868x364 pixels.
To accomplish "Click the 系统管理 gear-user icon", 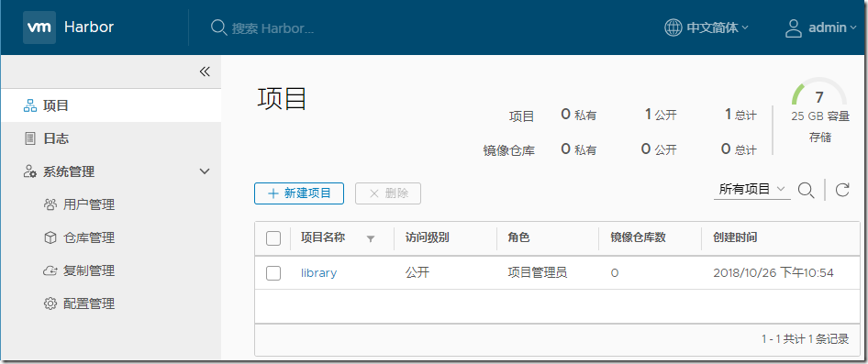I will pyautogui.click(x=30, y=171).
